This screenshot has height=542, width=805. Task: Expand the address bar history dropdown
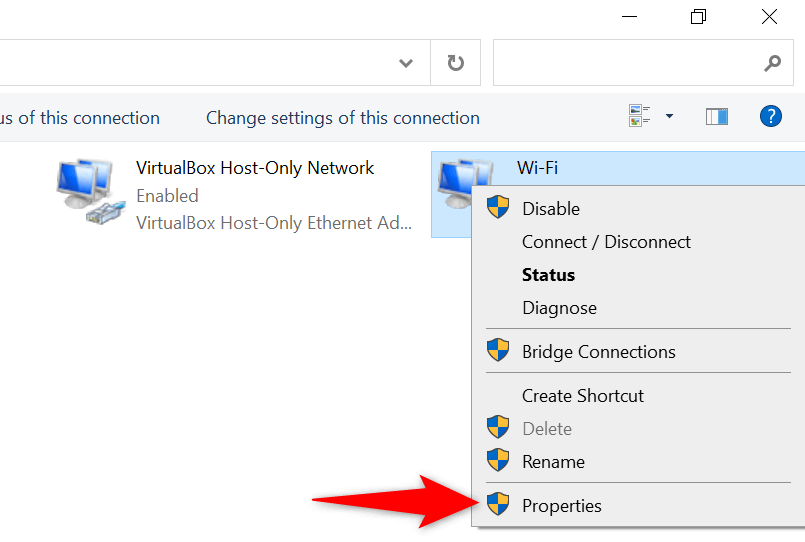click(x=406, y=63)
